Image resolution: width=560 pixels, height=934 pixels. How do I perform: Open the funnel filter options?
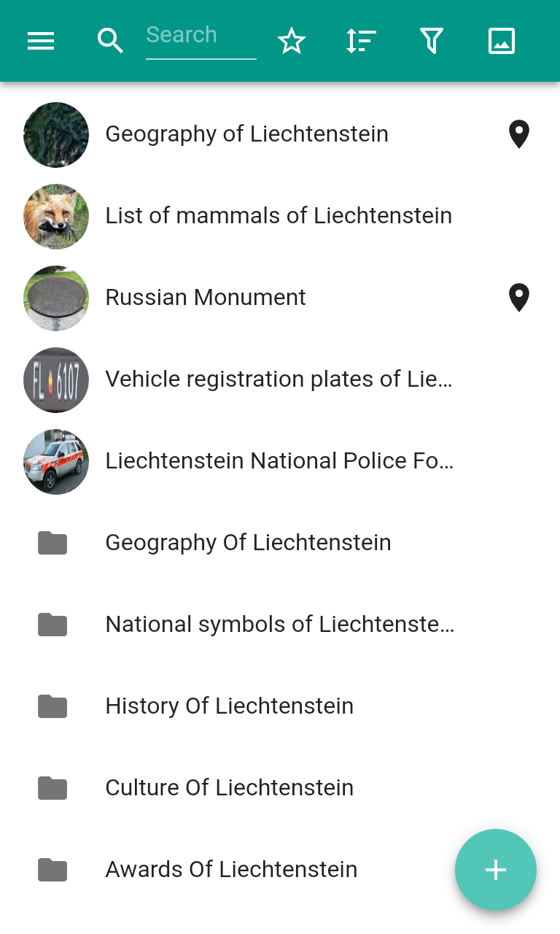[432, 41]
